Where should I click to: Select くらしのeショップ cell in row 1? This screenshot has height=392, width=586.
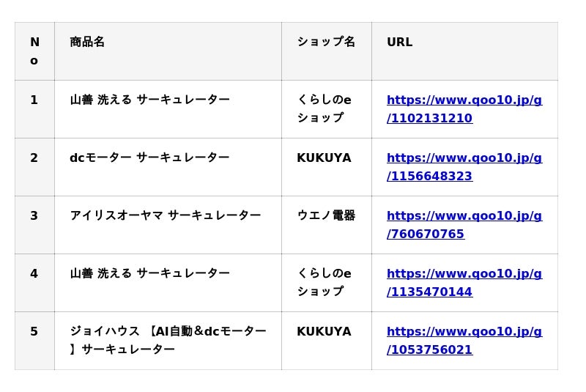click(324, 109)
